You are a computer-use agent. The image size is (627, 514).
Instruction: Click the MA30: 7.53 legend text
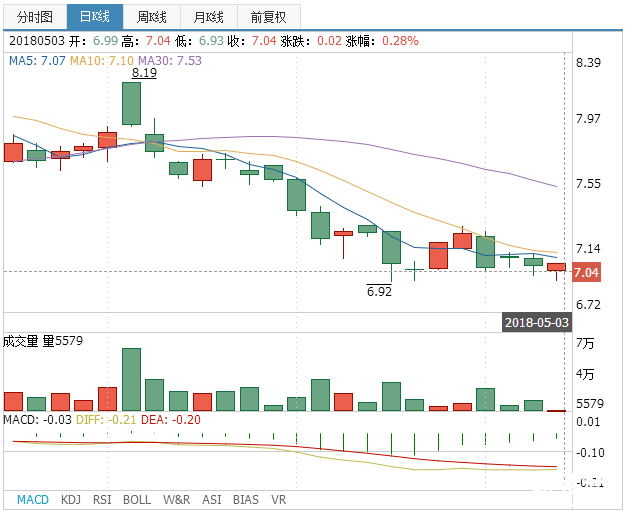point(170,61)
